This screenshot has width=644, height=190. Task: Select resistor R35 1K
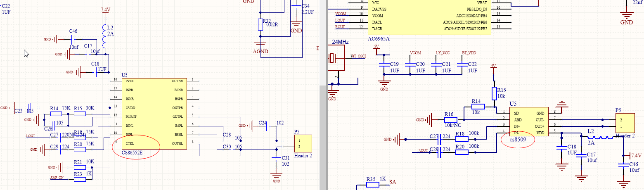372,184
